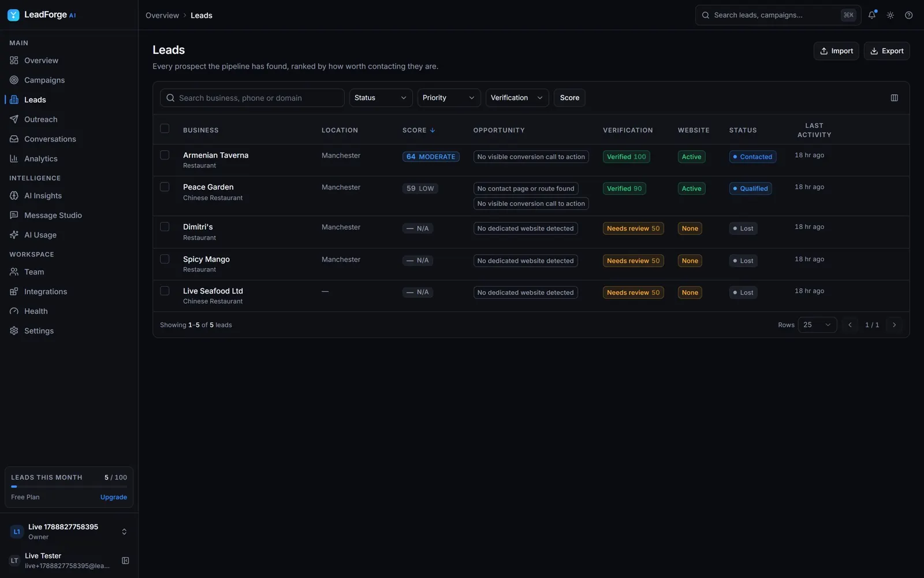Open the column layout settings icon
The width and height of the screenshot is (924, 578).
pyautogui.click(x=895, y=98)
